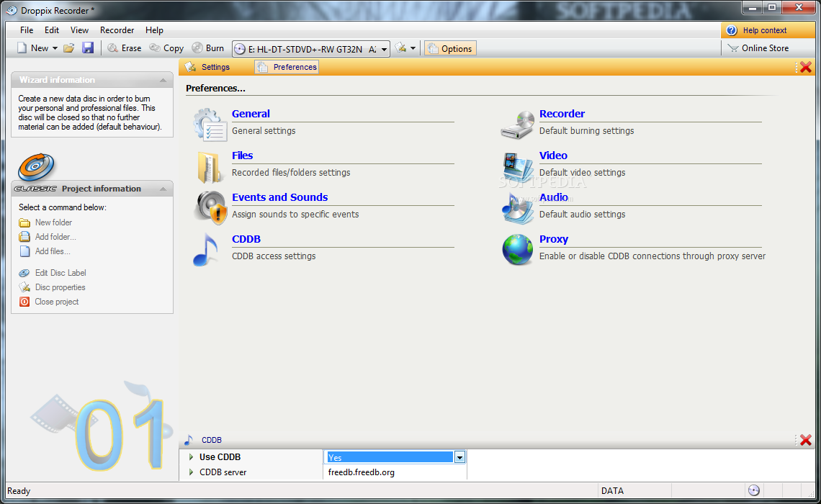This screenshot has width=821, height=504.
Task: Click the disc properties toolbar icon
Action: click(x=400, y=48)
